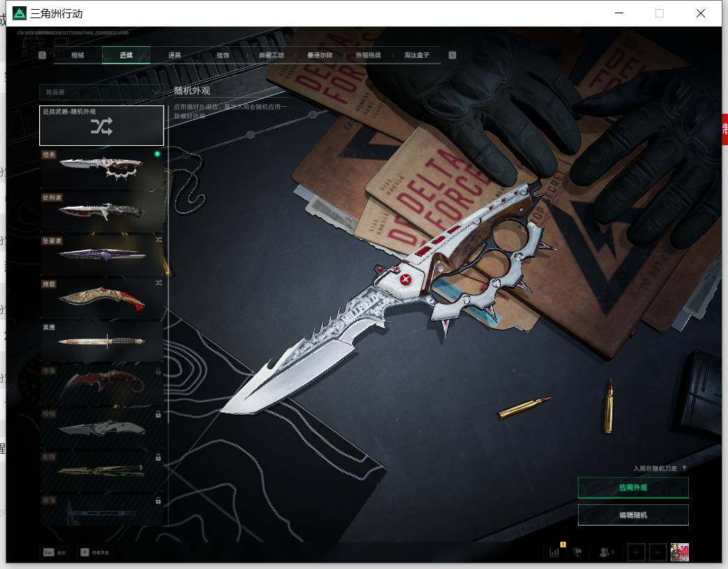Open the 典藏工坊 tab
728x569 pixels.
[272, 55]
